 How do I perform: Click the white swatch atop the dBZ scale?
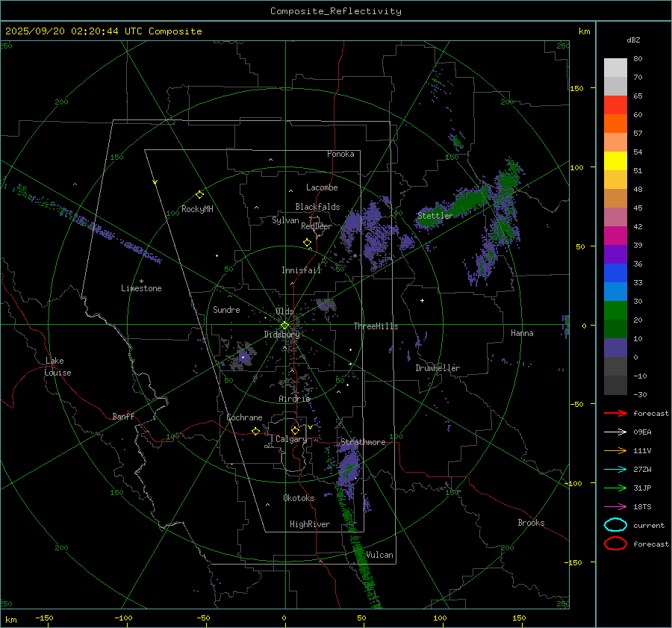click(x=615, y=67)
